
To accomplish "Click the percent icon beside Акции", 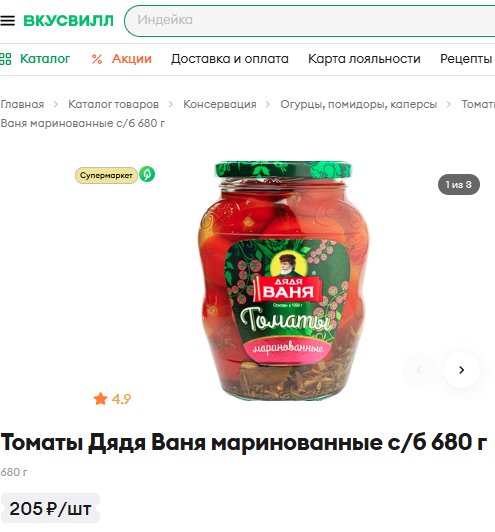I will coord(97,59).
